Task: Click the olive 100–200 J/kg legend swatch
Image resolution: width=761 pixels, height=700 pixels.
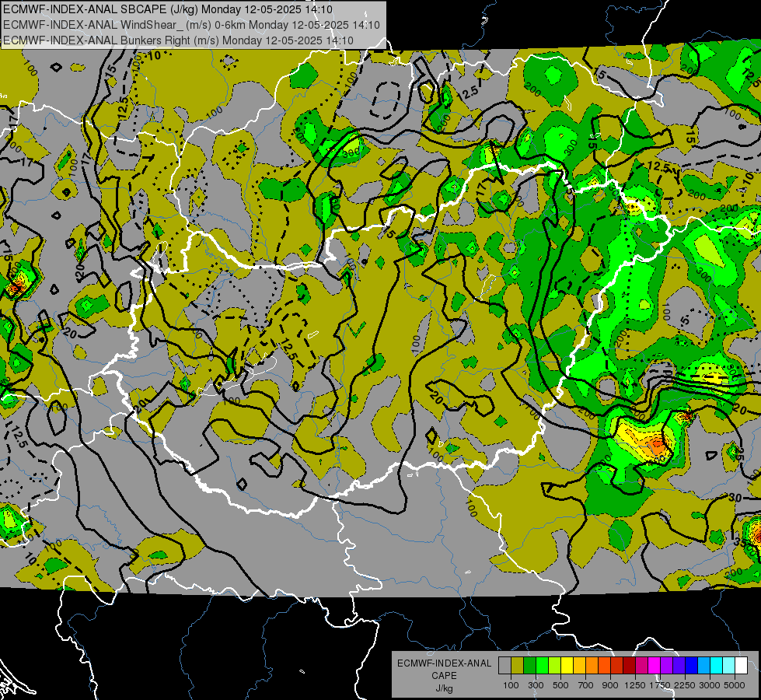Action: 518,666
